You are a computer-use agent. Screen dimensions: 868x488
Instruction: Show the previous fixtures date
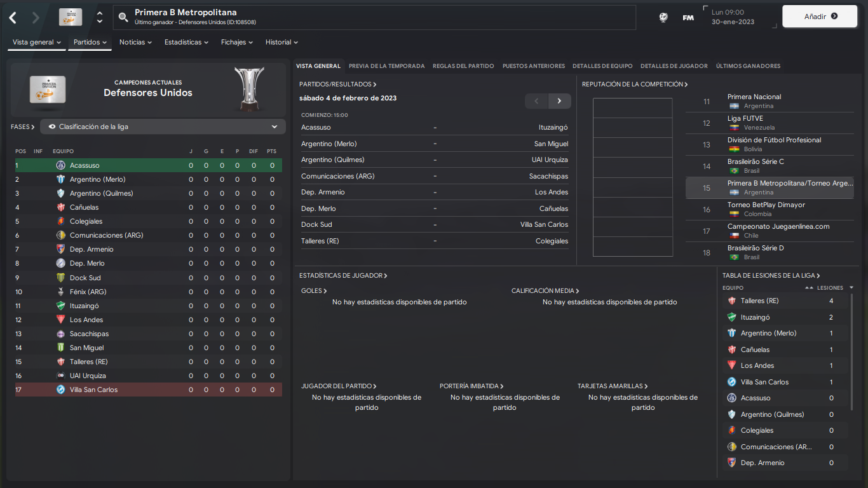(536, 101)
